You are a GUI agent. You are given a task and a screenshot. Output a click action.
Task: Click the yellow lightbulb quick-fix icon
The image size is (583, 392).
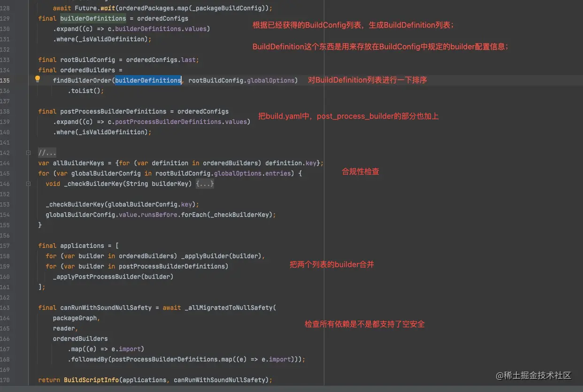click(x=38, y=79)
